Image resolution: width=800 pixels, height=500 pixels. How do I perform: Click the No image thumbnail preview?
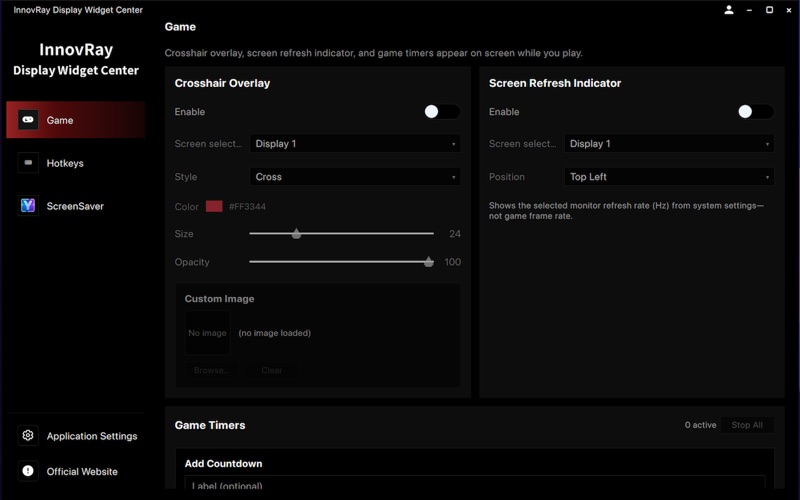pyautogui.click(x=207, y=333)
